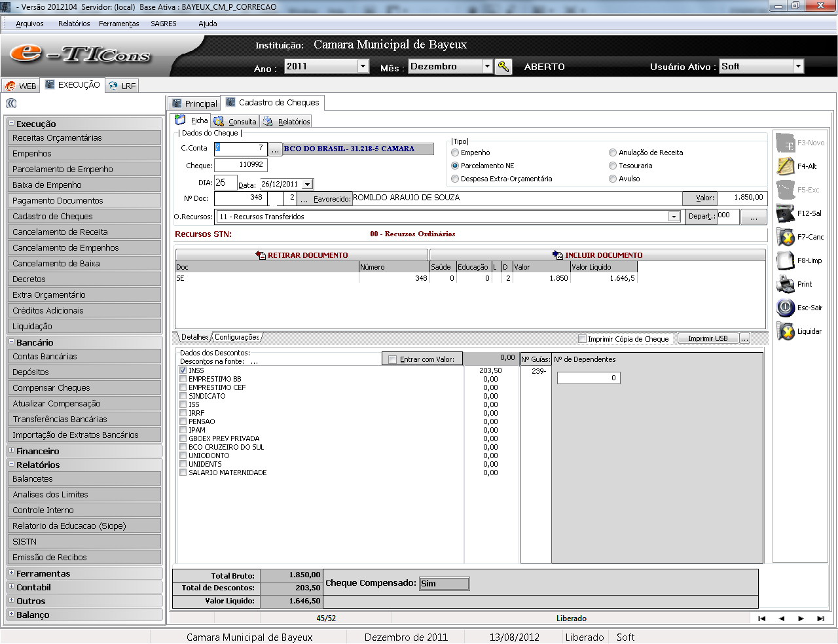838x644 pixels.
Task: Click the INCLUIR DOCUMENTO button
Action: [x=597, y=255]
